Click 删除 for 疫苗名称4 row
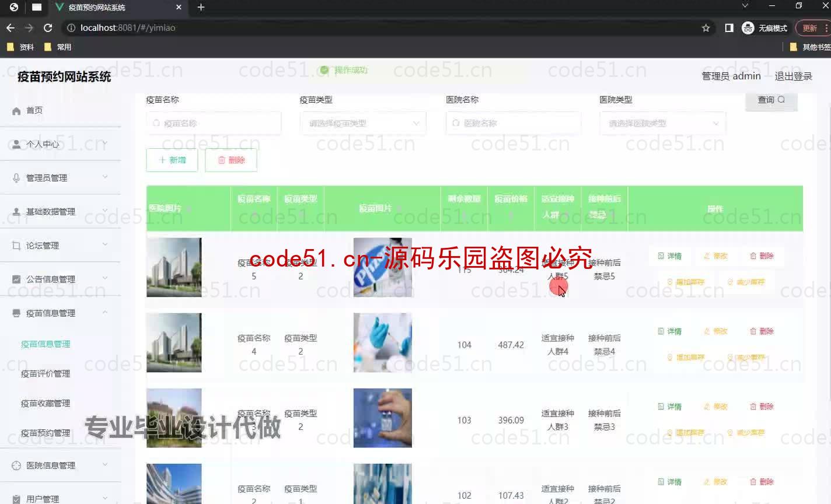Screen dimensions: 831x504 tap(762, 331)
